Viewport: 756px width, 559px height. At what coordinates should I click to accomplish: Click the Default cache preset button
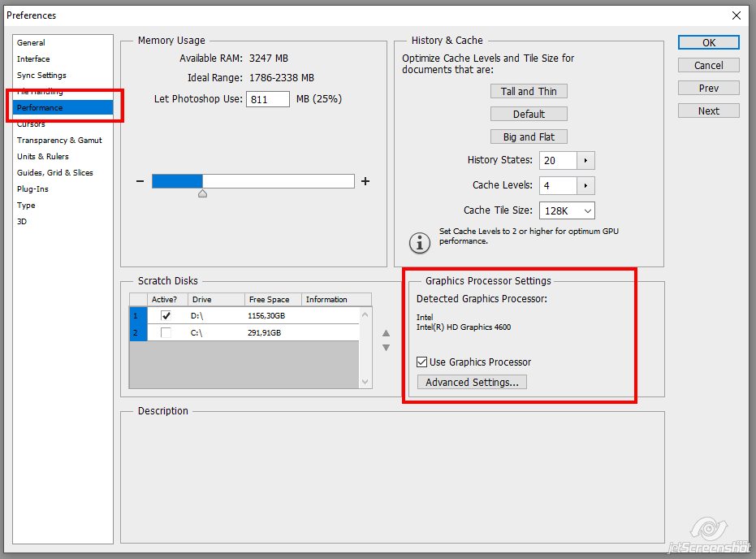click(x=529, y=114)
